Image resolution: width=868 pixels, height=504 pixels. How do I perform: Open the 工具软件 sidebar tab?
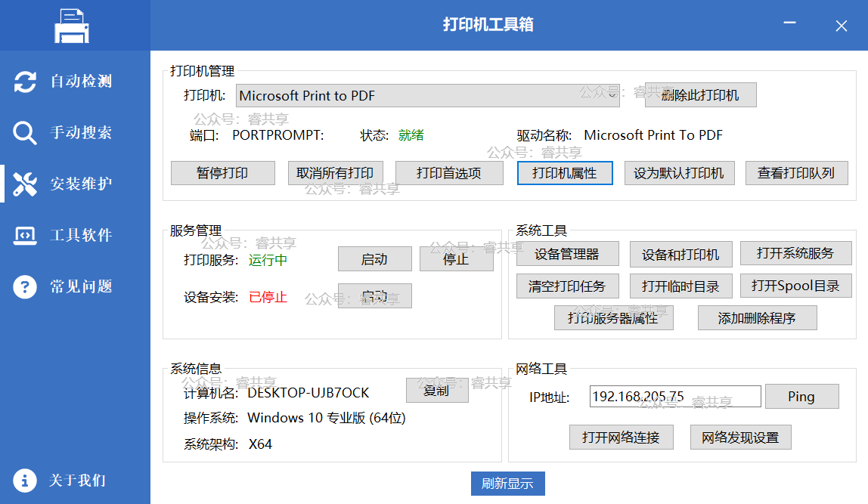pos(80,235)
